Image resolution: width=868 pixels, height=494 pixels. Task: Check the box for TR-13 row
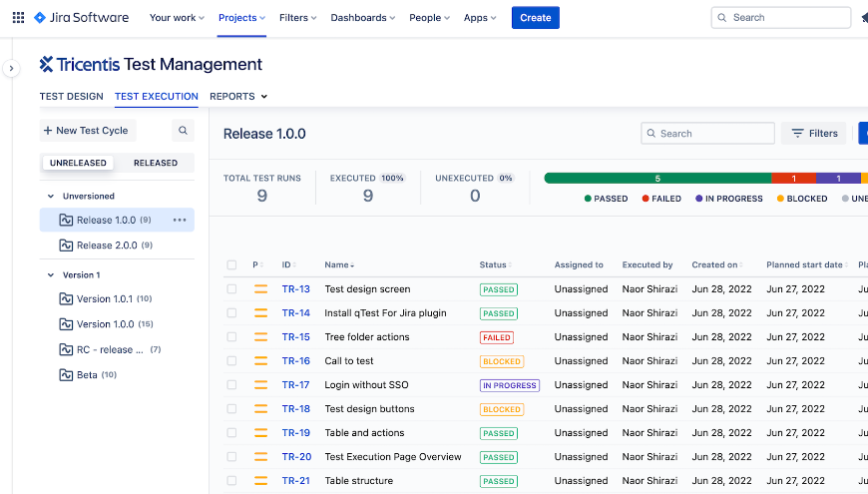click(x=231, y=289)
